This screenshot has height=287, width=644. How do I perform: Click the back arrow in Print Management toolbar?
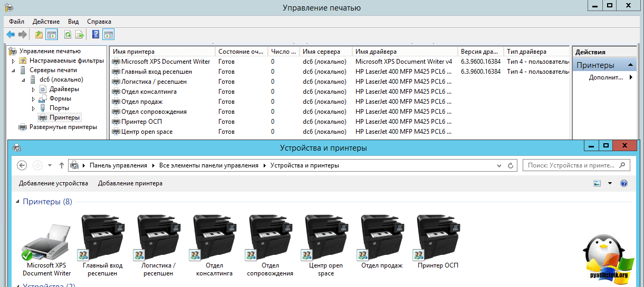pos(10,35)
